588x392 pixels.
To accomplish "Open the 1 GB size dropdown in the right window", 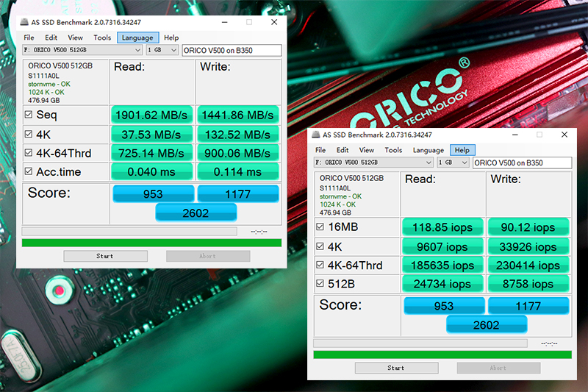I will click(453, 163).
